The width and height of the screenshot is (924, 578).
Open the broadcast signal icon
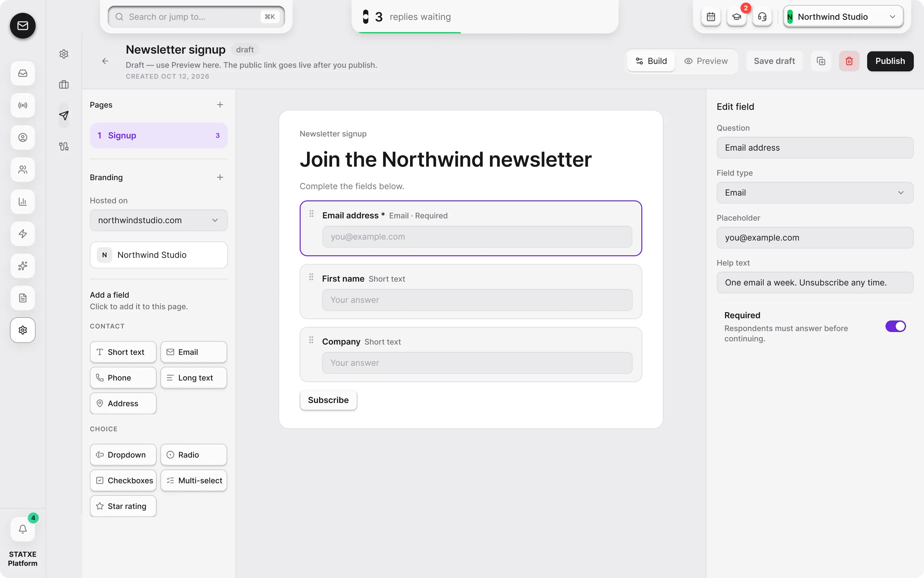tap(22, 105)
